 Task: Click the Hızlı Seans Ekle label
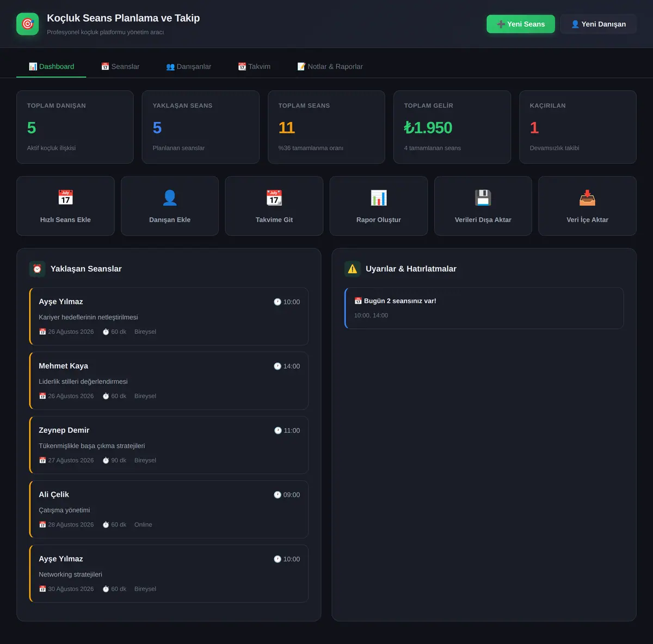coord(65,220)
